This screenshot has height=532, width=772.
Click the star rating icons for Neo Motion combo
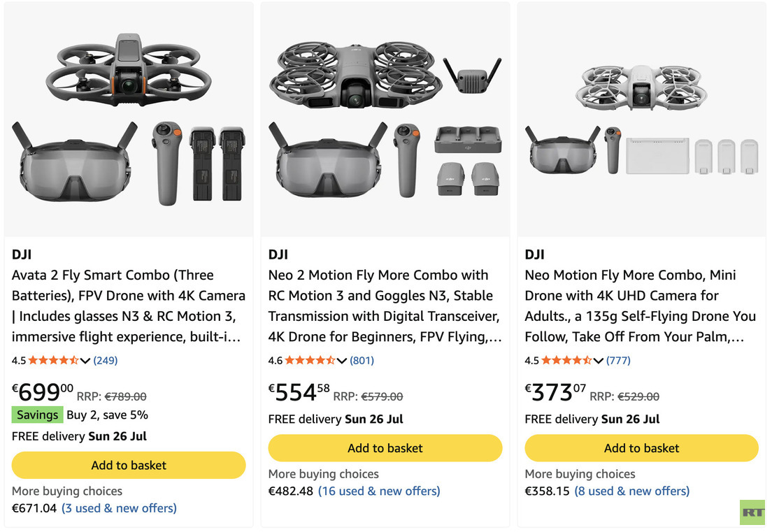[566, 360]
